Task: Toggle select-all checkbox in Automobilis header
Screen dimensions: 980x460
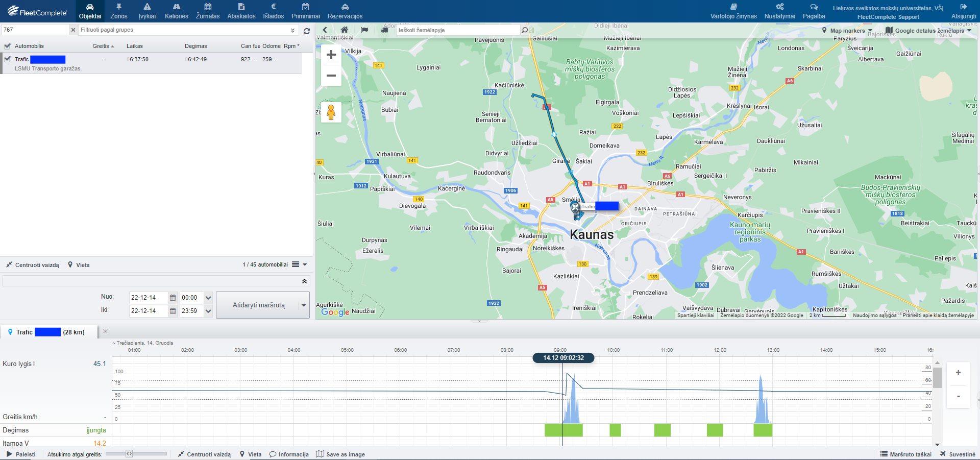Action: [7, 46]
